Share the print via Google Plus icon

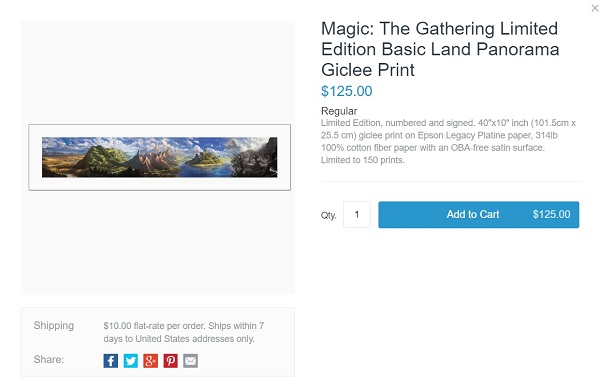click(x=150, y=361)
